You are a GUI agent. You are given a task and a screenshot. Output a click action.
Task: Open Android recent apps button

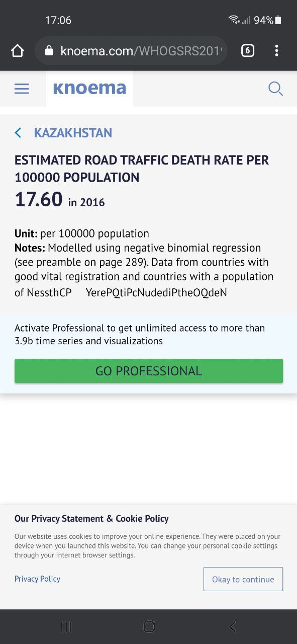(66, 626)
